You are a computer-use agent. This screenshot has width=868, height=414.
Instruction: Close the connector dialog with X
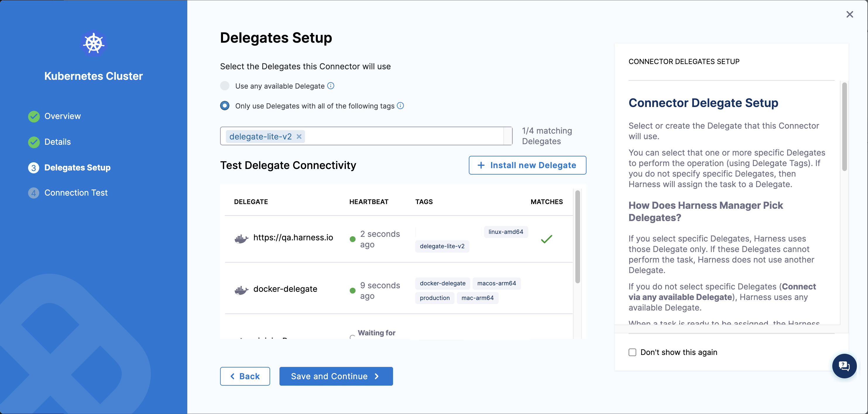click(850, 15)
